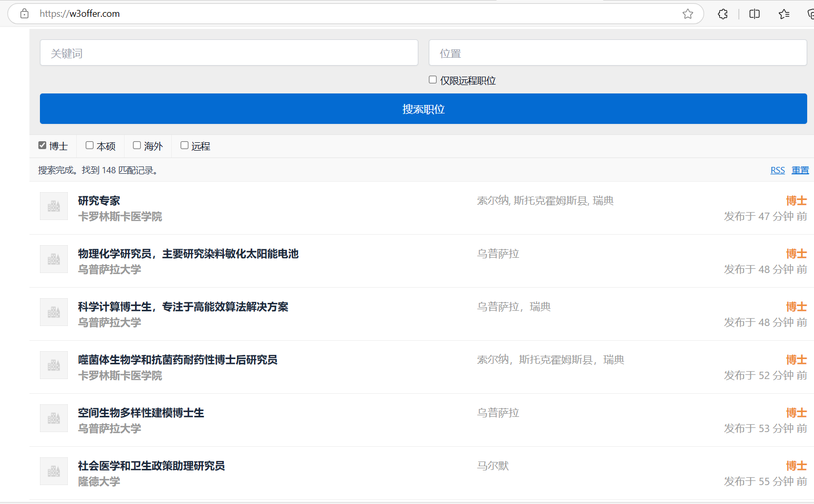Image resolution: width=814 pixels, height=504 pixels.
Task: Focus the 关键词 keyword input field
Action: (229, 53)
